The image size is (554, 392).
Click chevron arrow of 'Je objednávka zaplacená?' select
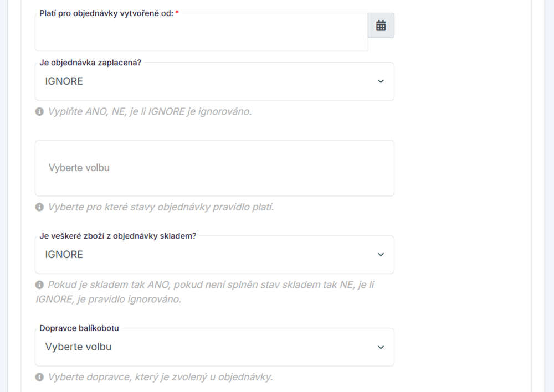point(381,81)
